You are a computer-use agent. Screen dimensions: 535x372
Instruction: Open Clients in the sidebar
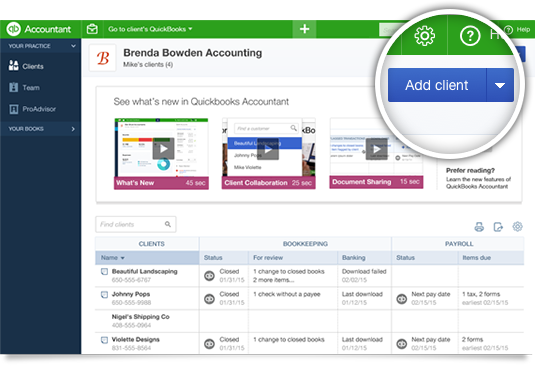click(33, 66)
